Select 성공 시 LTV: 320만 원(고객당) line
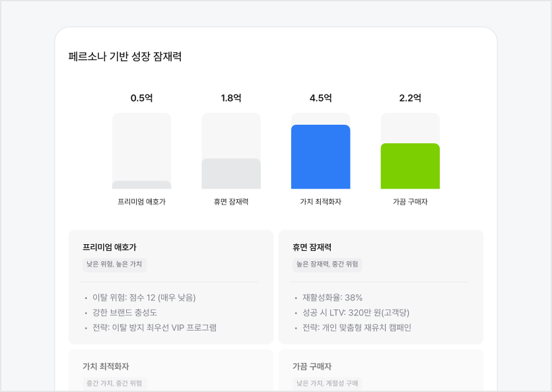Viewport: 552px width, 392px height. [x=355, y=312]
